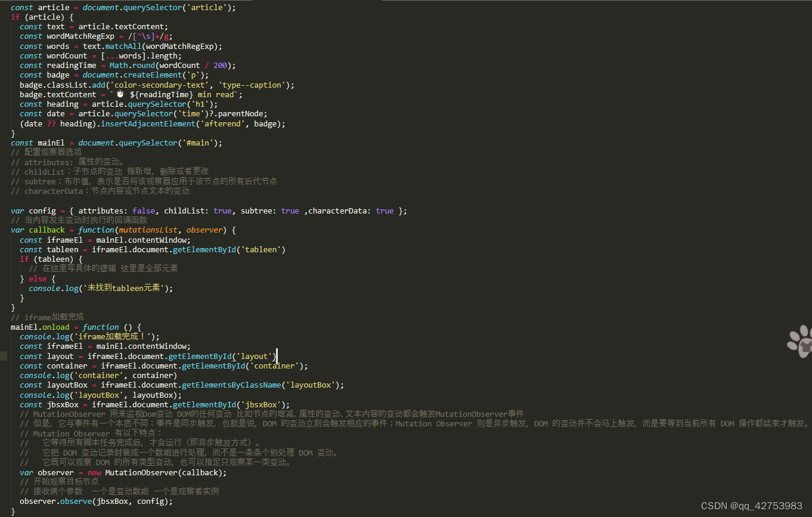Screen dimensions: 812x517
Task: Click the comment '// 配置观察器选项'
Action: [x=47, y=152]
